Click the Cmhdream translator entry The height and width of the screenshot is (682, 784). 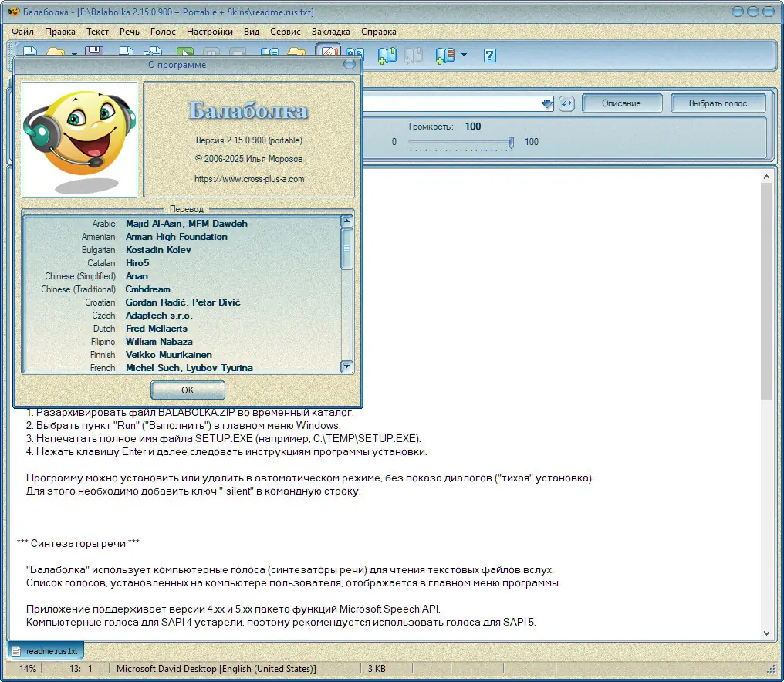coord(148,289)
